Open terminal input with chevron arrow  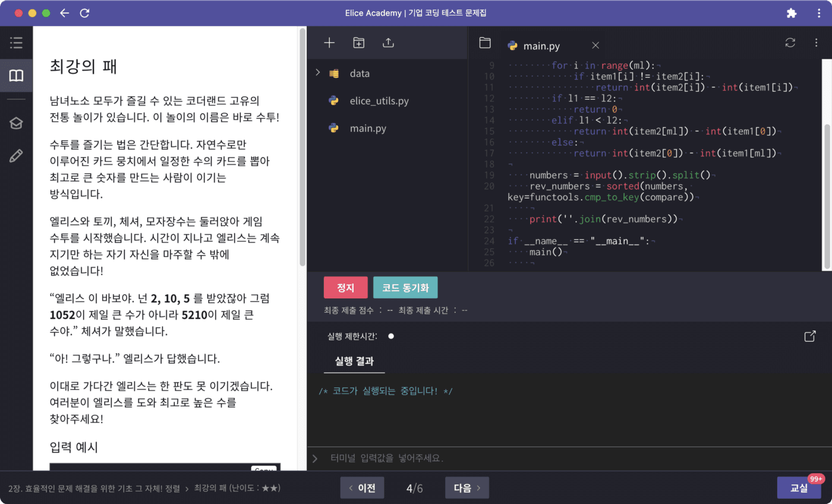tap(314, 458)
